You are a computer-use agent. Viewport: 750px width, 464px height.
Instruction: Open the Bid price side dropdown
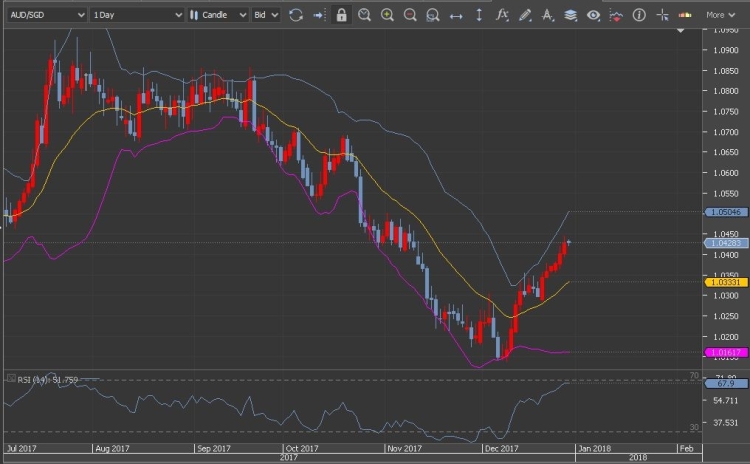click(266, 15)
